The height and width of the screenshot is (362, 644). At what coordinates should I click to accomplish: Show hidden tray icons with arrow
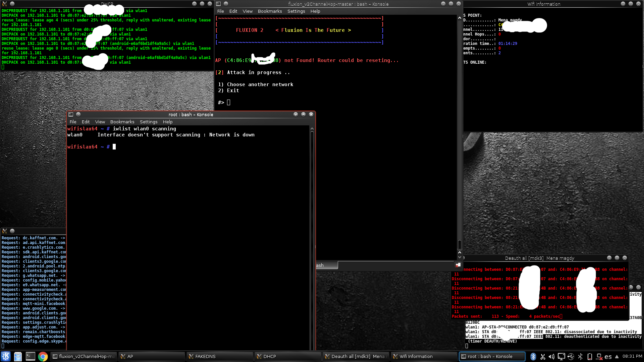617,357
